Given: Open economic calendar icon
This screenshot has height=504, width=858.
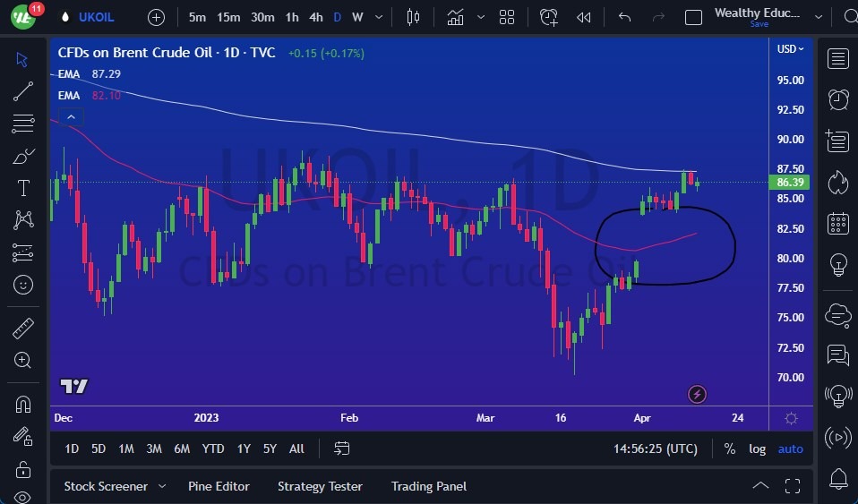Looking at the screenshot, I should pos(837,223).
